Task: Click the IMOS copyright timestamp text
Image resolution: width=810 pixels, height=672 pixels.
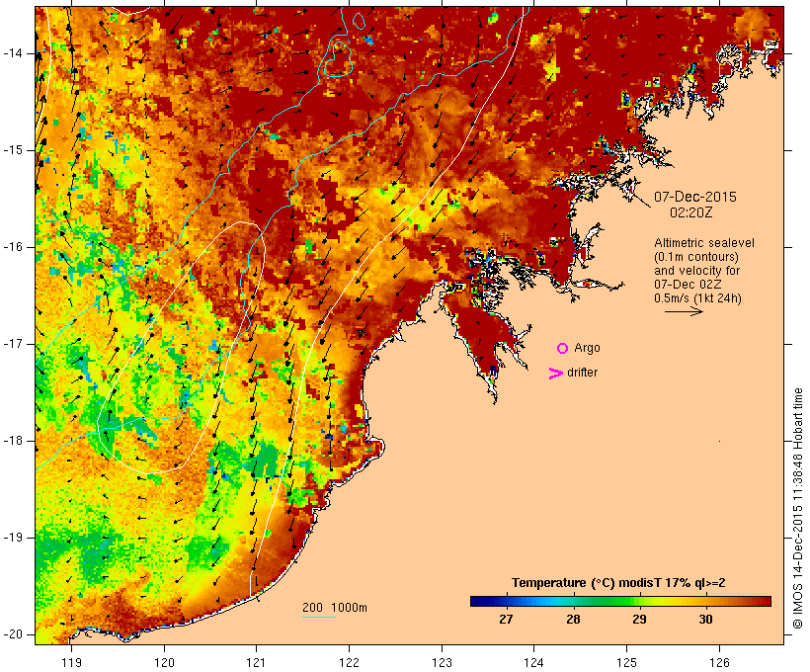Action: pyautogui.click(x=797, y=509)
